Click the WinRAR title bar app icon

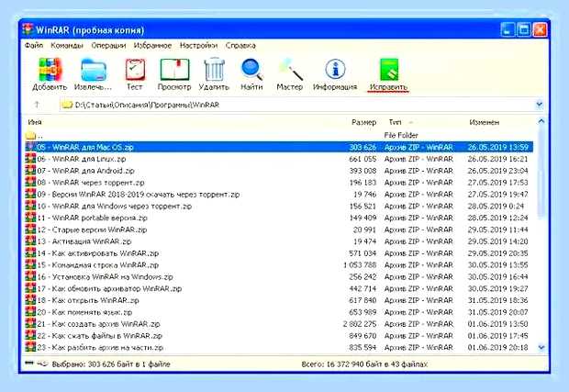click(x=28, y=29)
